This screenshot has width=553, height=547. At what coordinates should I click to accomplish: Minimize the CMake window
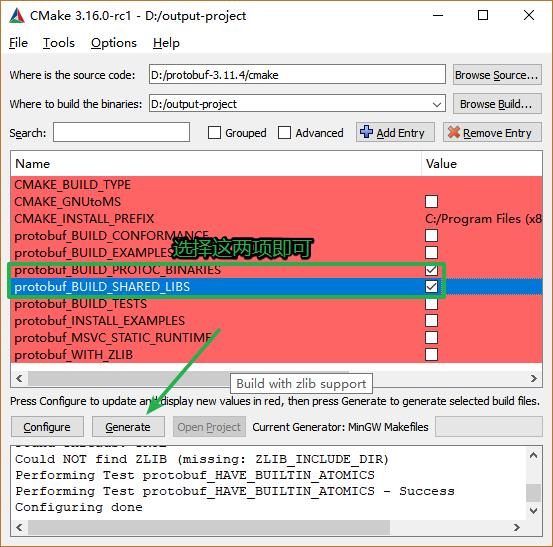coord(438,16)
